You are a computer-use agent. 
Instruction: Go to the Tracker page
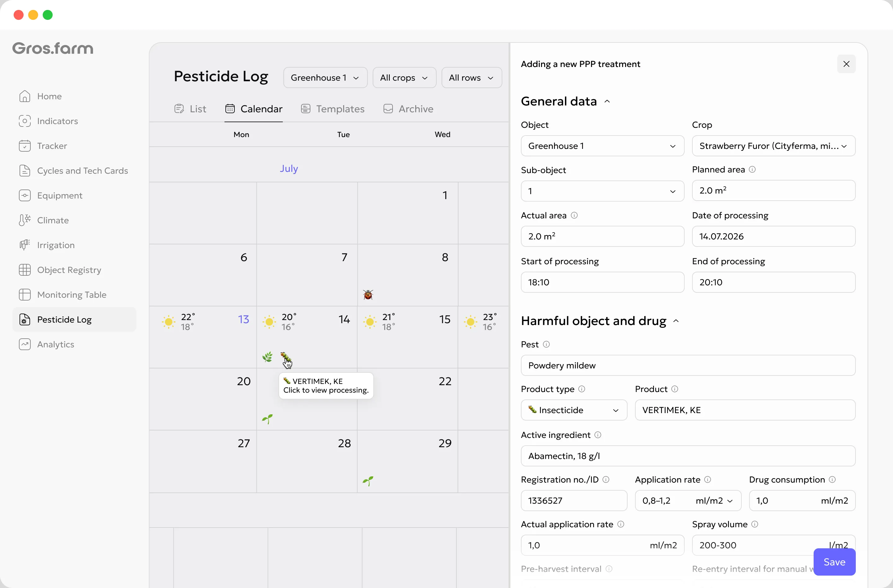(43, 146)
